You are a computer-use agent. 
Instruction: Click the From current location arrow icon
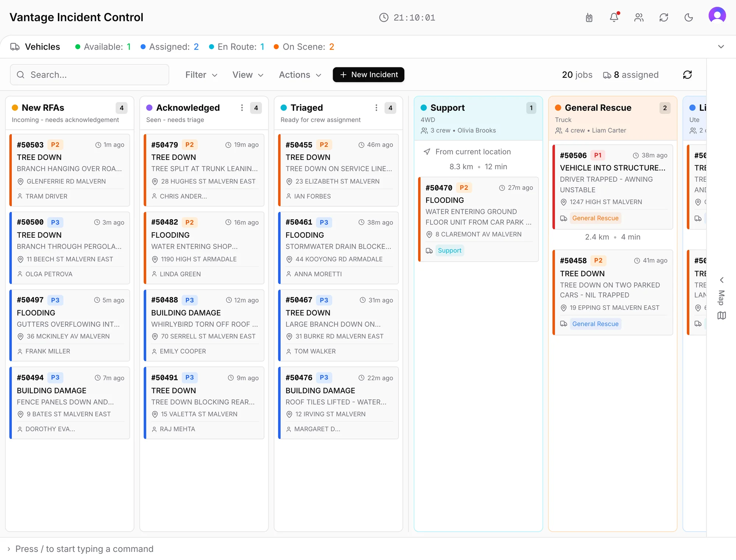coord(427,152)
